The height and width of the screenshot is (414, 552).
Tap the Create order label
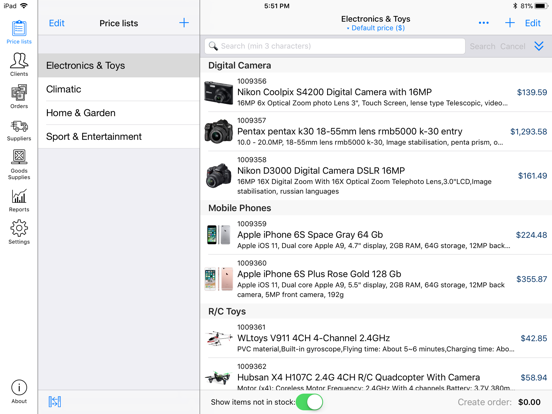[x=484, y=402]
